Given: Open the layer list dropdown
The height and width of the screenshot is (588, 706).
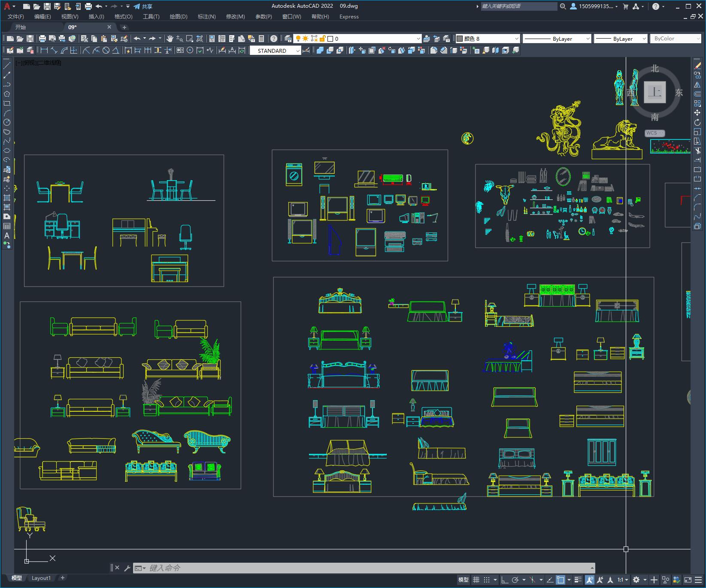Looking at the screenshot, I should click(x=418, y=39).
